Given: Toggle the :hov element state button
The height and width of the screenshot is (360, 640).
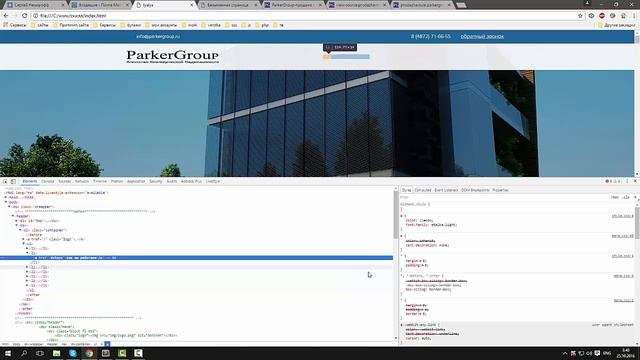Looking at the screenshot, I should tap(615, 197).
